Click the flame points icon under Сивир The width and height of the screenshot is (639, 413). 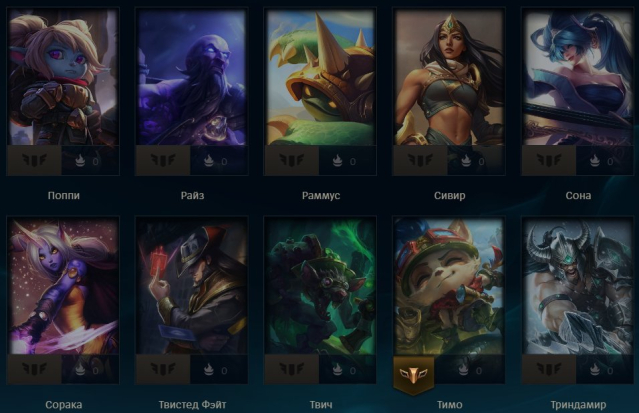466,161
